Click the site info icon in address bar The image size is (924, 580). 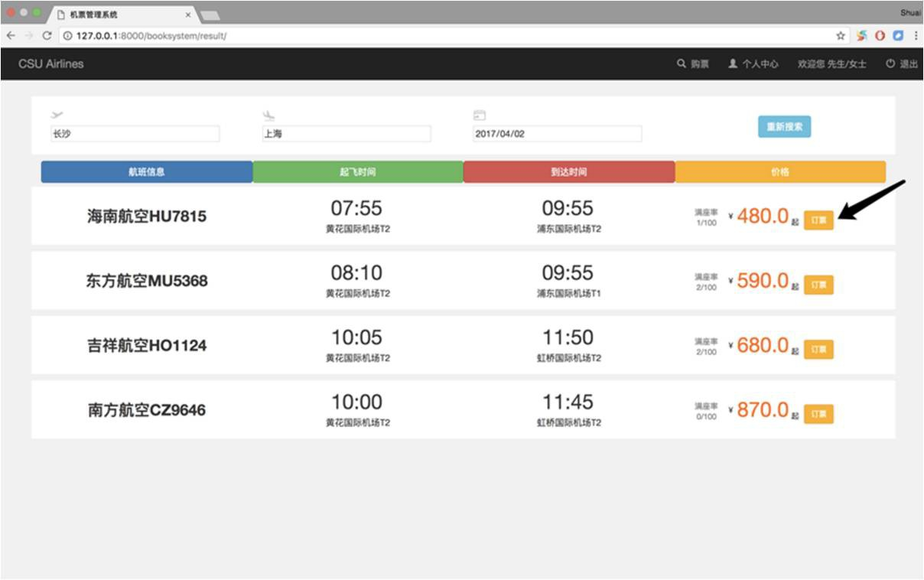(67, 36)
